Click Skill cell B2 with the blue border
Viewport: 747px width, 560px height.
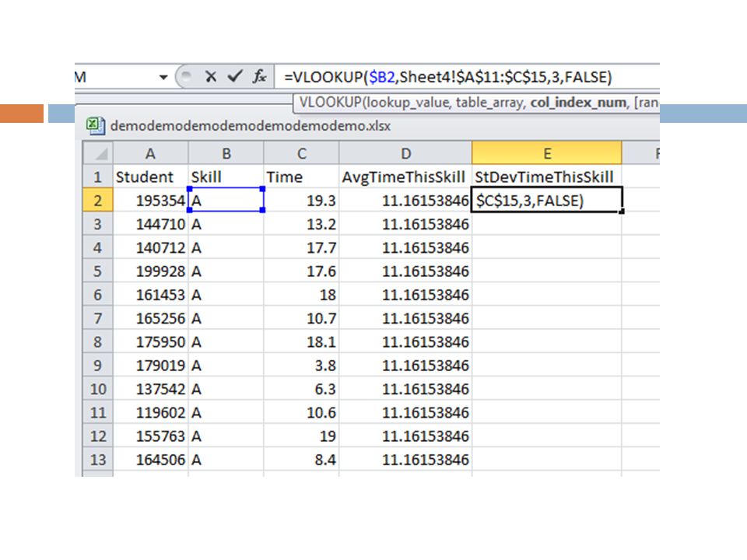[226, 200]
